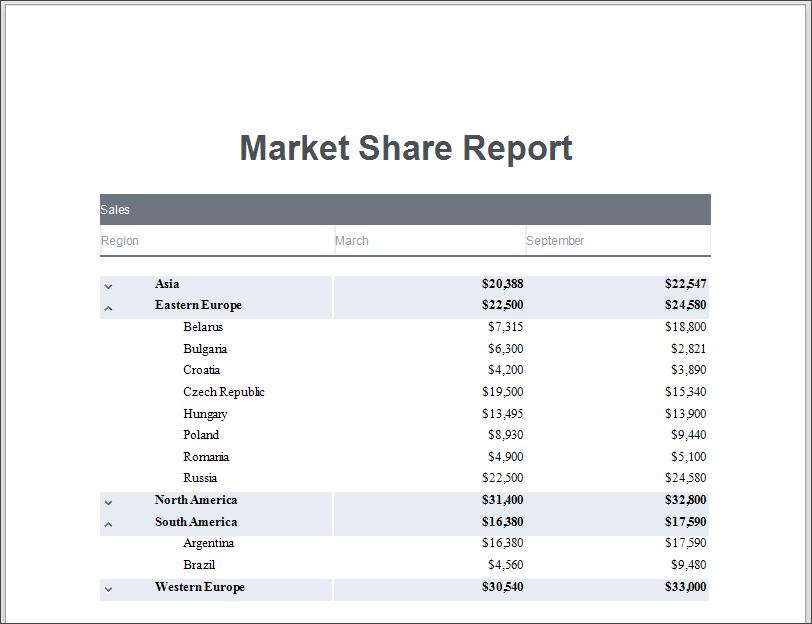Click the upward chevron beside Eastern Europe
Image resolution: width=812 pixels, height=624 pixels.
click(x=108, y=307)
